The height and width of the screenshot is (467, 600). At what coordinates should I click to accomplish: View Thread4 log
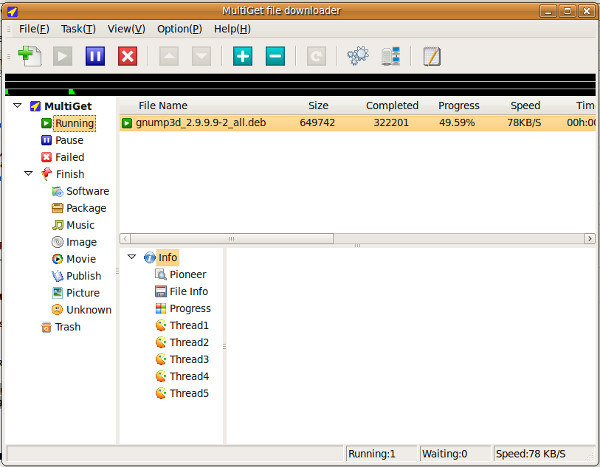(189, 376)
